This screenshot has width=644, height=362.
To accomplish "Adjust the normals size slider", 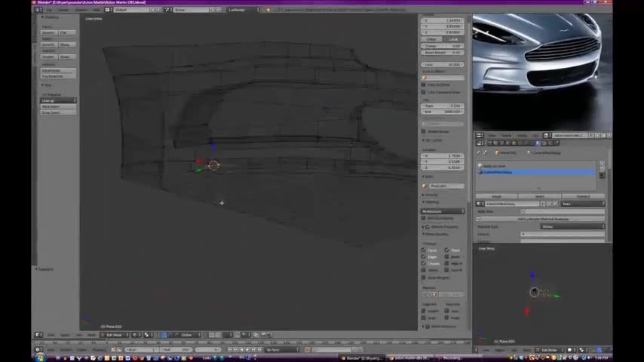I will pyautogui.click(x=452, y=294).
